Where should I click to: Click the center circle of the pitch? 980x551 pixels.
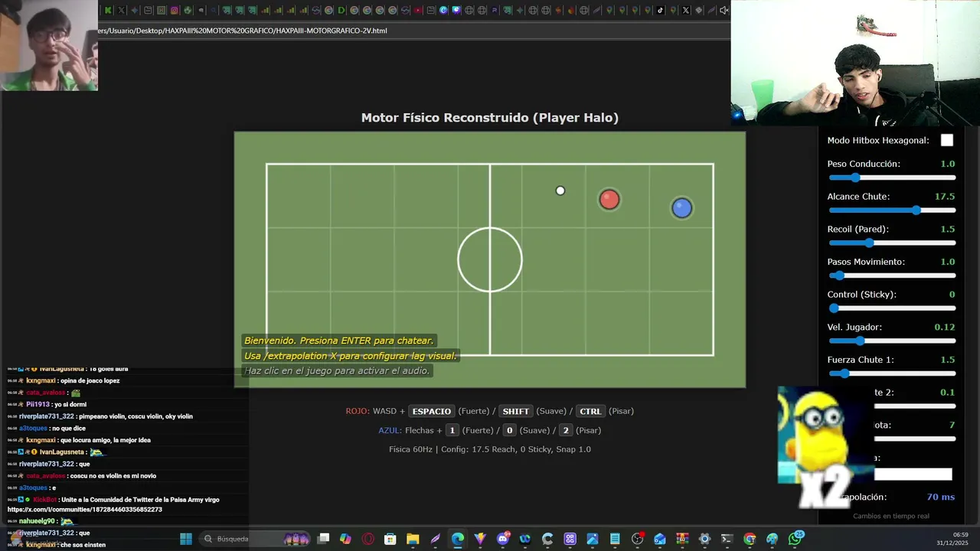pos(490,259)
